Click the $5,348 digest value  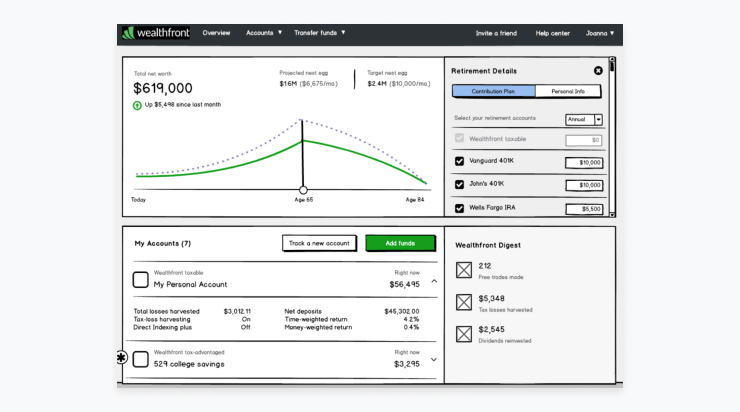[491, 299]
